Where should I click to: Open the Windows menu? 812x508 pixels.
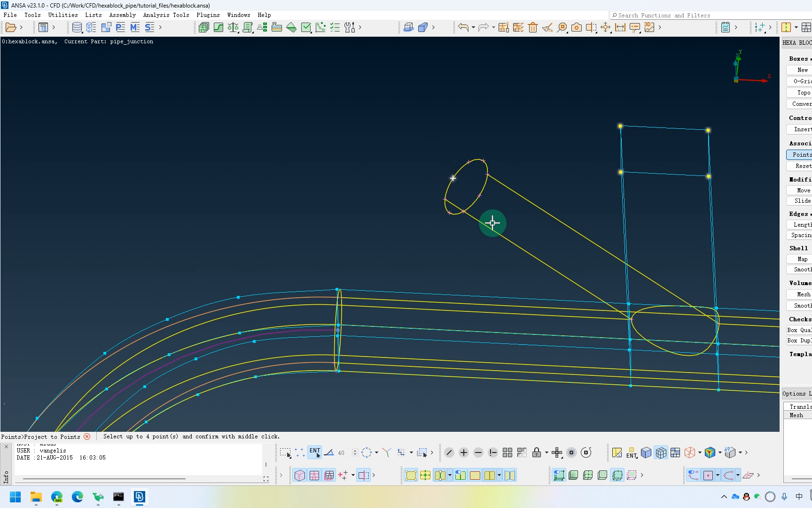pyautogui.click(x=239, y=15)
